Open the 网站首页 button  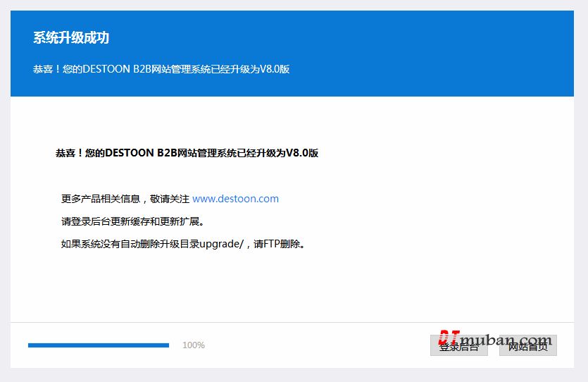(527, 346)
